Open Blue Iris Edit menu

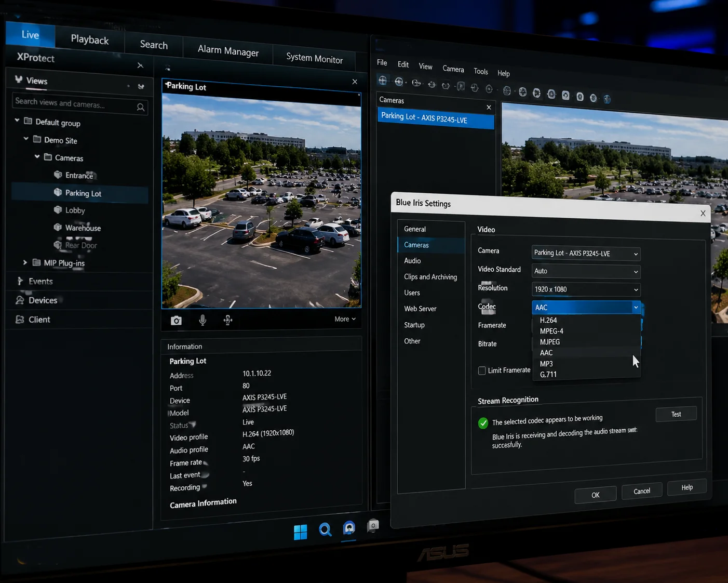403,64
